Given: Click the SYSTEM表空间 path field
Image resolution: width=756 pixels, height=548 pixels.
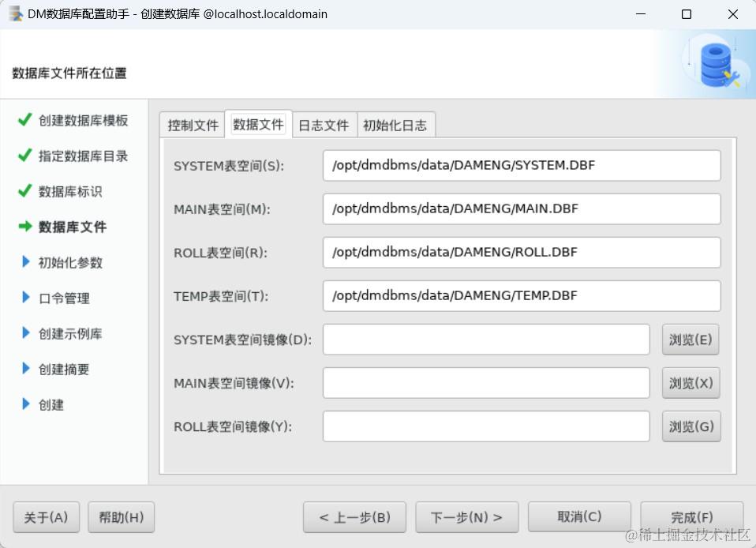Looking at the screenshot, I should tap(522, 166).
